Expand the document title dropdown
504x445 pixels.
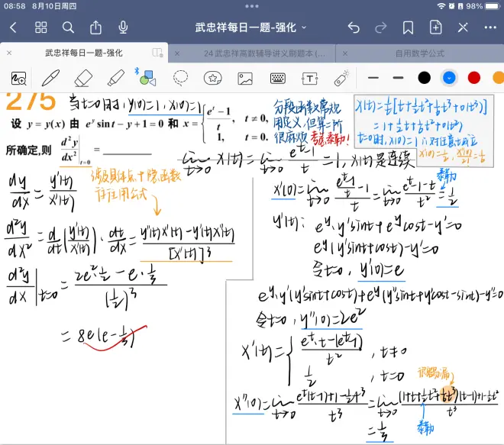(x=304, y=27)
